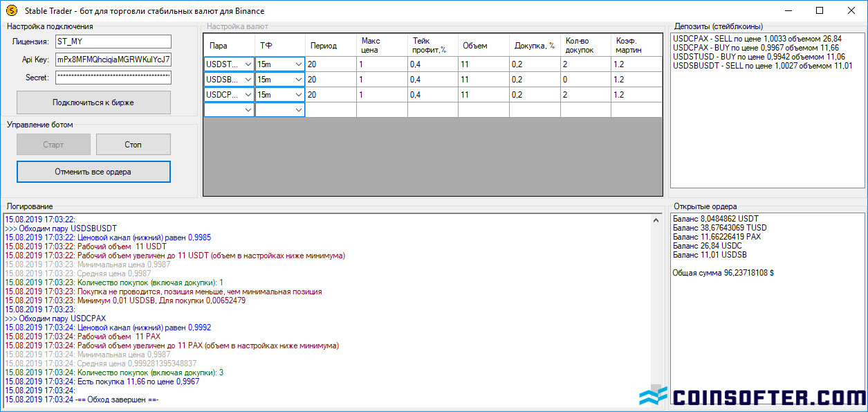This screenshot has width=868, height=412.
Task: Click the Кол-во докупок cell 0 in USDSB row
Action: (585, 79)
